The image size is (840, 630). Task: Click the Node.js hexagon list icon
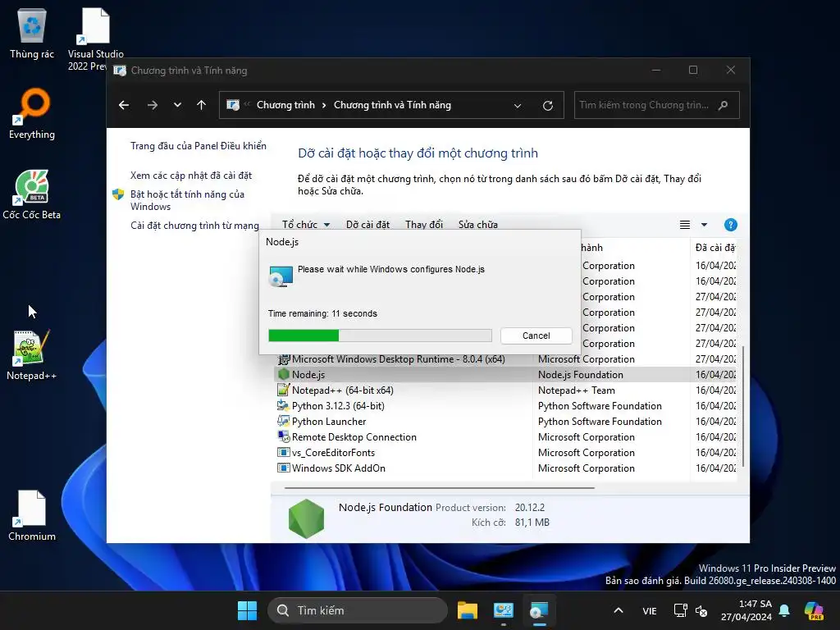pyautogui.click(x=283, y=374)
